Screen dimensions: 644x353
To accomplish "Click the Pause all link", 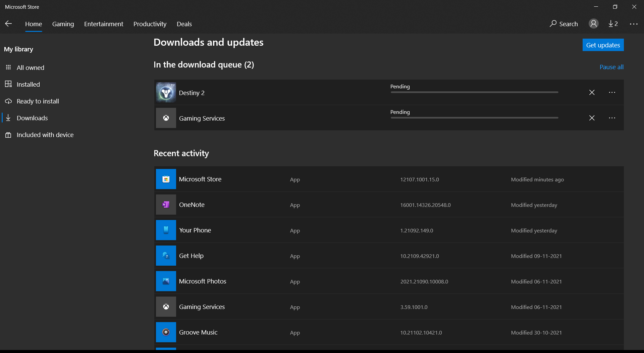I will tap(611, 67).
